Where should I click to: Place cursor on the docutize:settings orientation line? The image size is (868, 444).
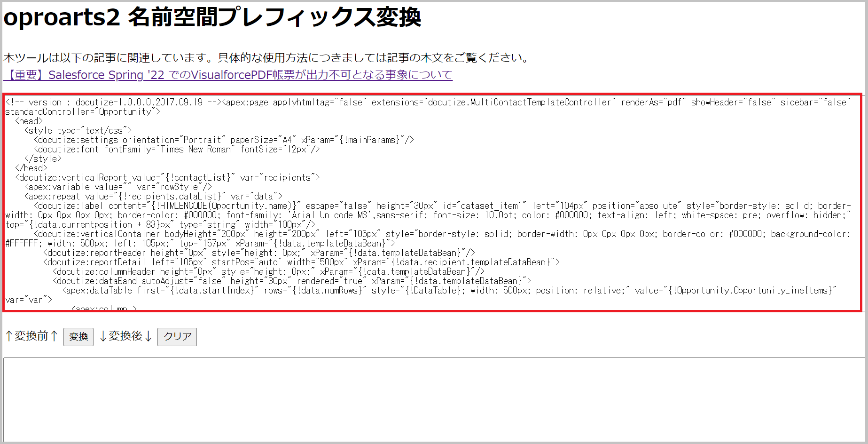[224, 140]
